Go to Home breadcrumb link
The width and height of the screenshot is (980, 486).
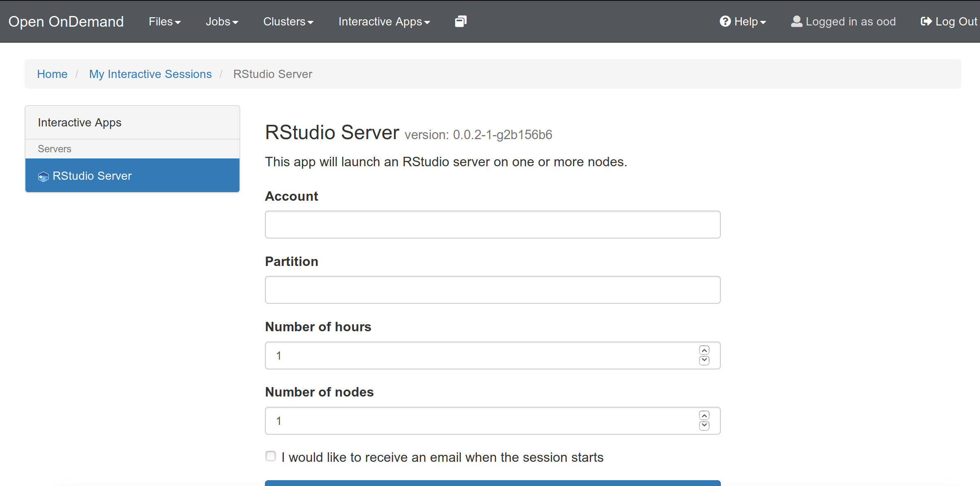(x=52, y=74)
